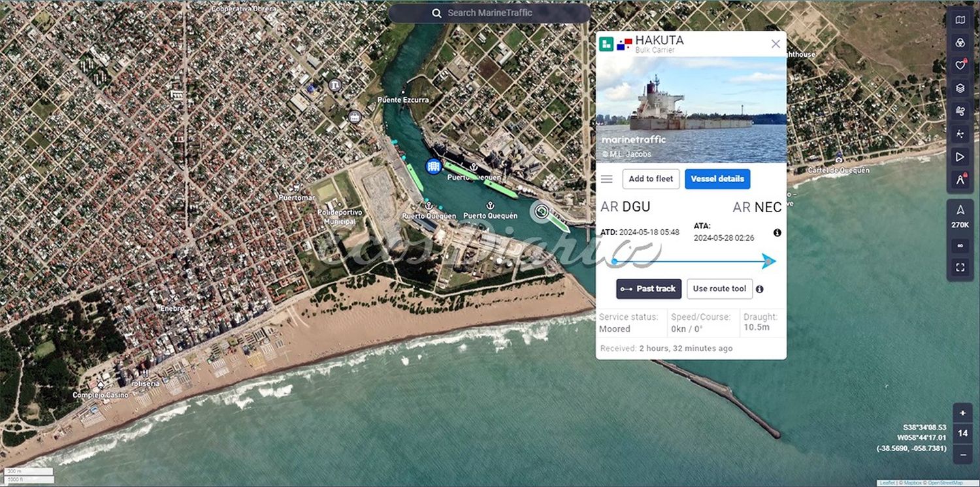Click the leftmost Puerto Quequén anchor icon
This screenshot has height=487, width=980.
point(429,206)
